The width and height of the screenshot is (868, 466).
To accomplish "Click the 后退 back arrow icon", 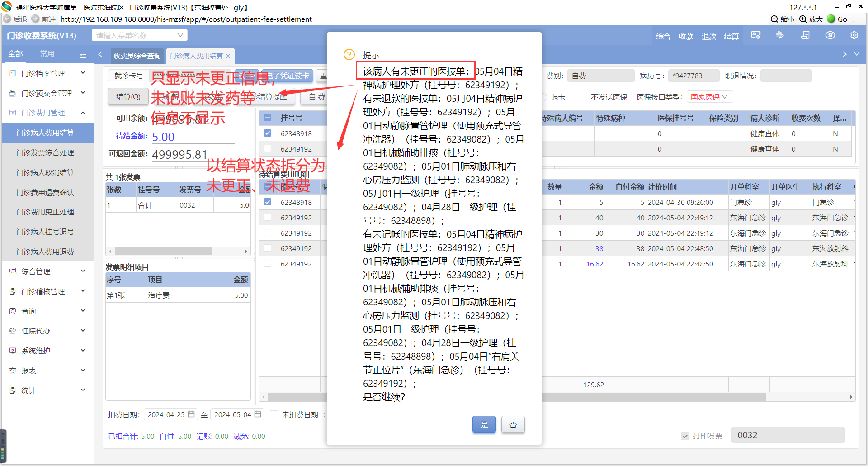I will pos(7,19).
